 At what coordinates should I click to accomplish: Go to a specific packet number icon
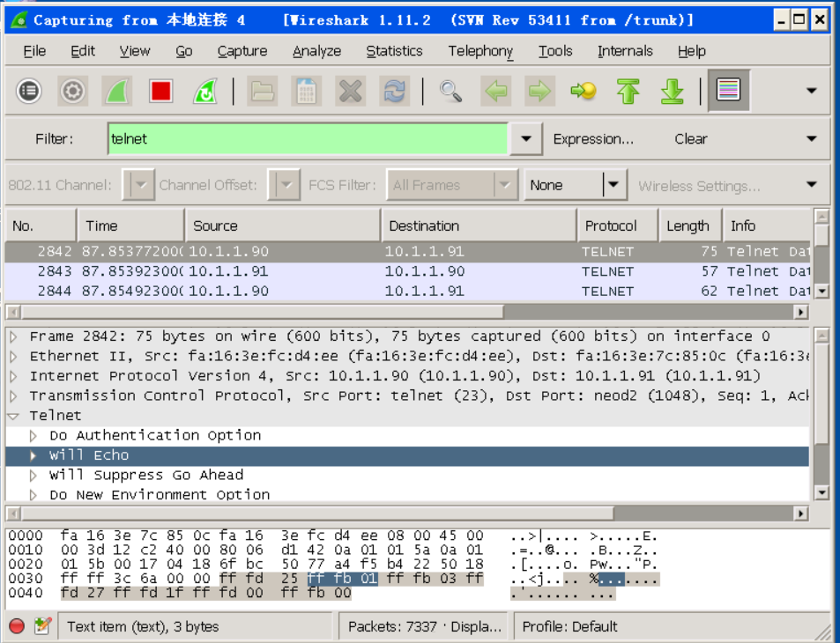point(584,91)
